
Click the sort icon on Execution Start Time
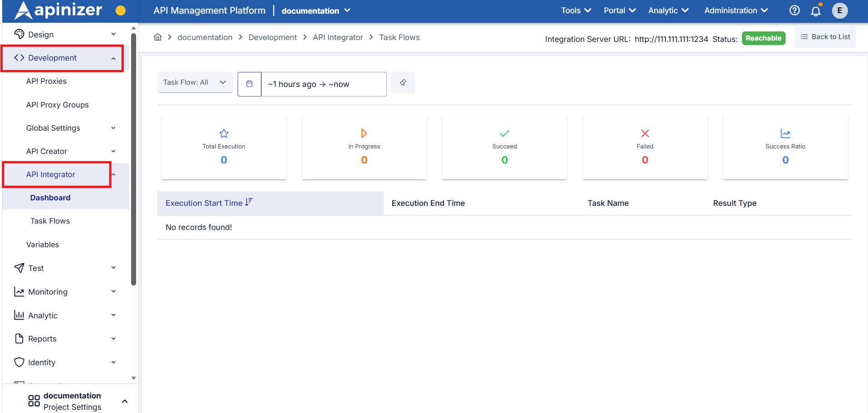click(x=249, y=202)
